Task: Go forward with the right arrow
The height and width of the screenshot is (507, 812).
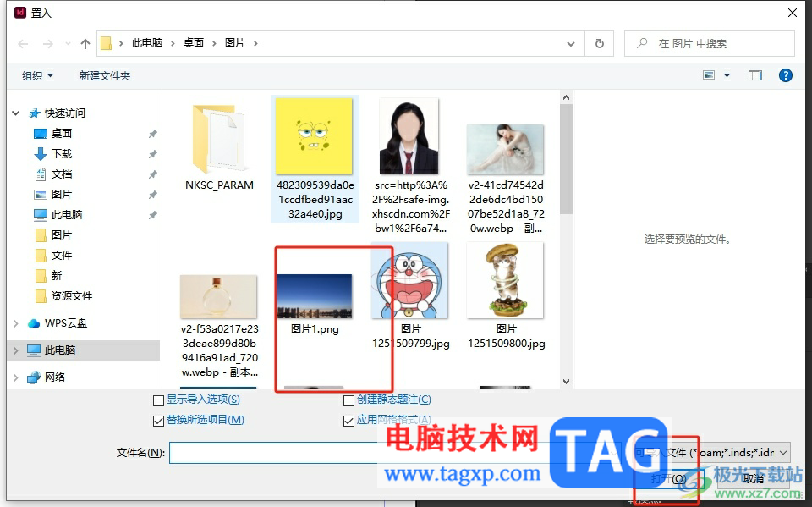Action: (x=47, y=44)
